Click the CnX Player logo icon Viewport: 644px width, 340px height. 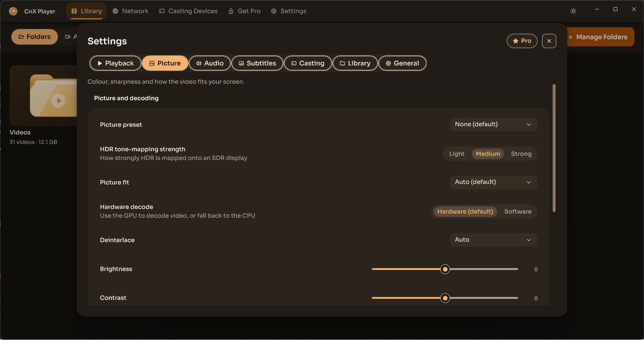(13, 11)
